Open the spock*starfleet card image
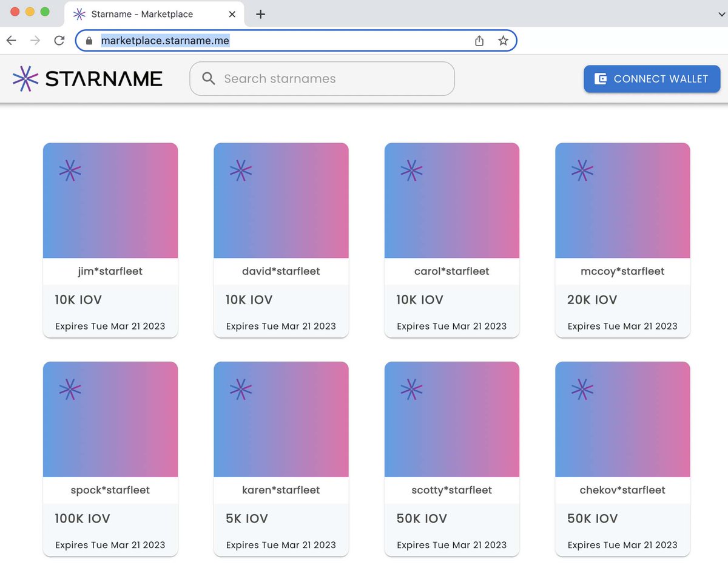This screenshot has width=728, height=565. [x=110, y=419]
